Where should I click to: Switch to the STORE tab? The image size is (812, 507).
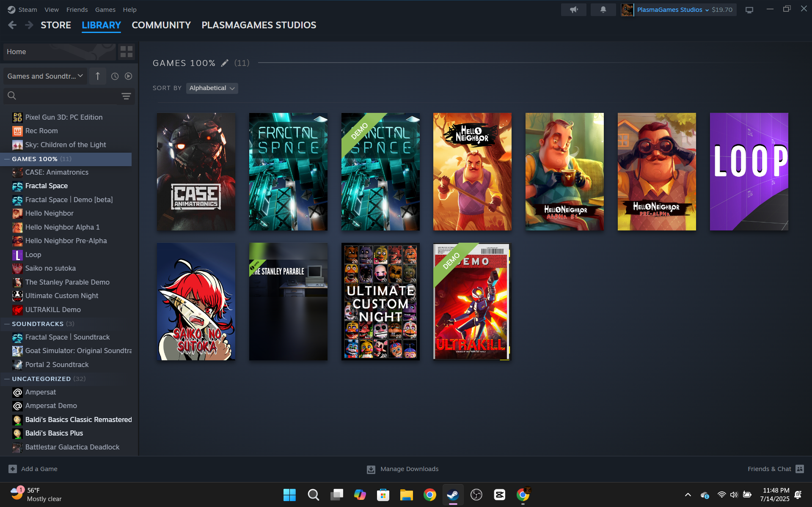(56, 25)
